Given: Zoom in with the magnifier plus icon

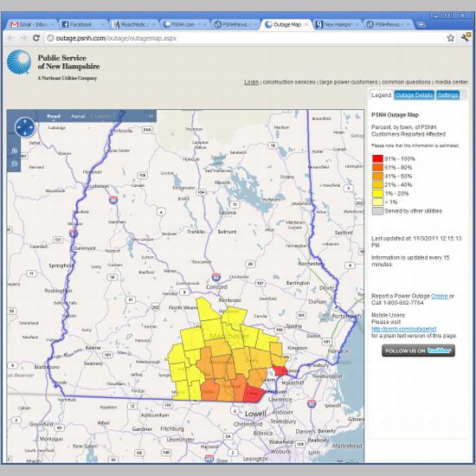Looking at the screenshot, I should (x=14, y=151).
